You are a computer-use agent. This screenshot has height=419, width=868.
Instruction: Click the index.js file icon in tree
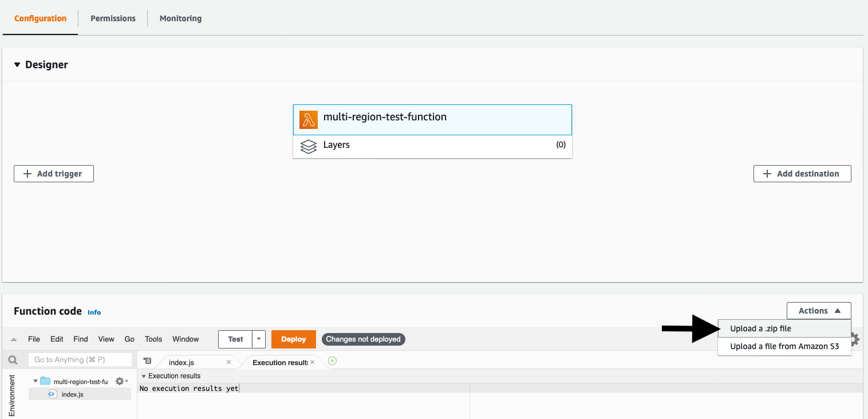click(x=53, y=394)
